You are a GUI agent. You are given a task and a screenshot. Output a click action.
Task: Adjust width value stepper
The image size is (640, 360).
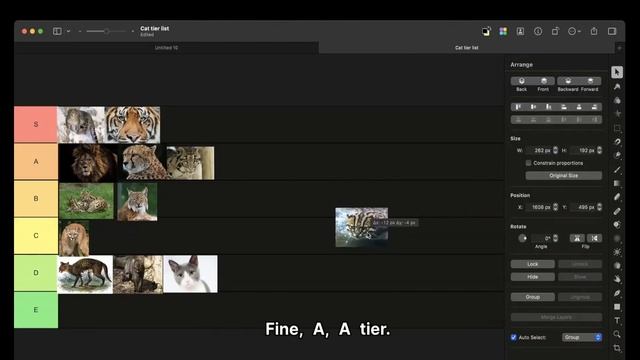coord(555,151)
